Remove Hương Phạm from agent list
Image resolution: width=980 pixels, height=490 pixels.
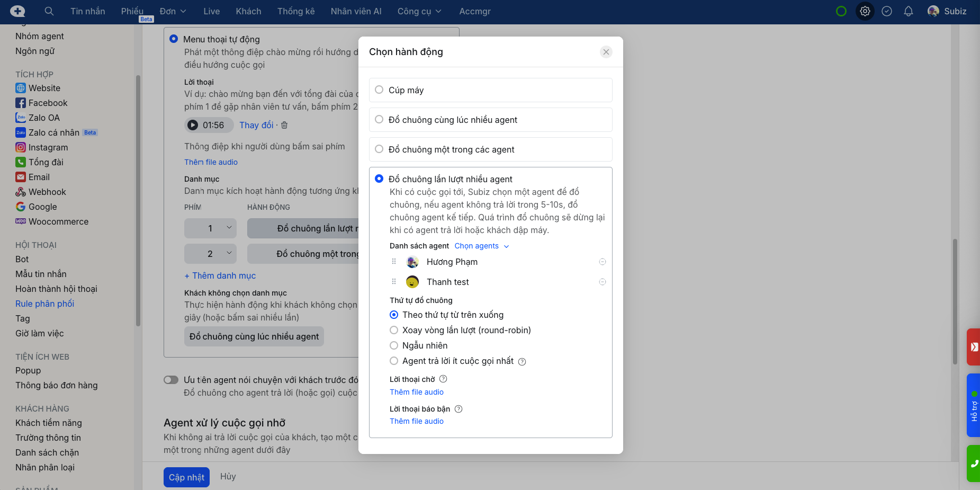[x=602, y=262]
